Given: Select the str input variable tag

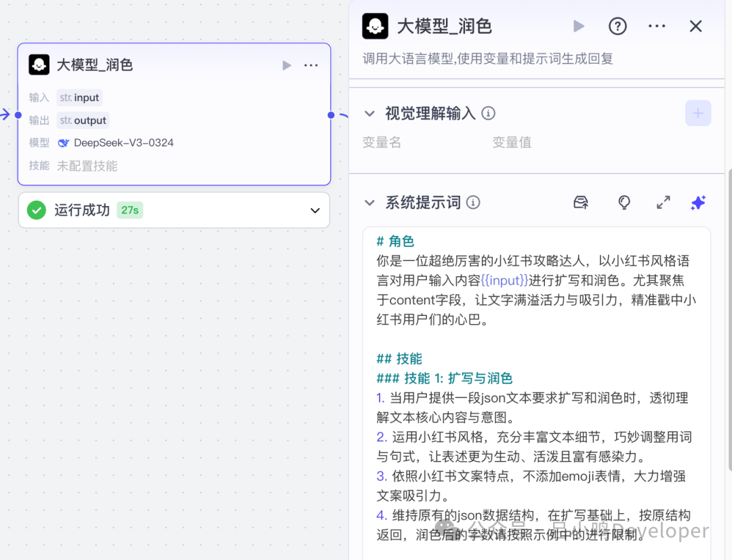Looking at the screenshot, I should 79,98.
